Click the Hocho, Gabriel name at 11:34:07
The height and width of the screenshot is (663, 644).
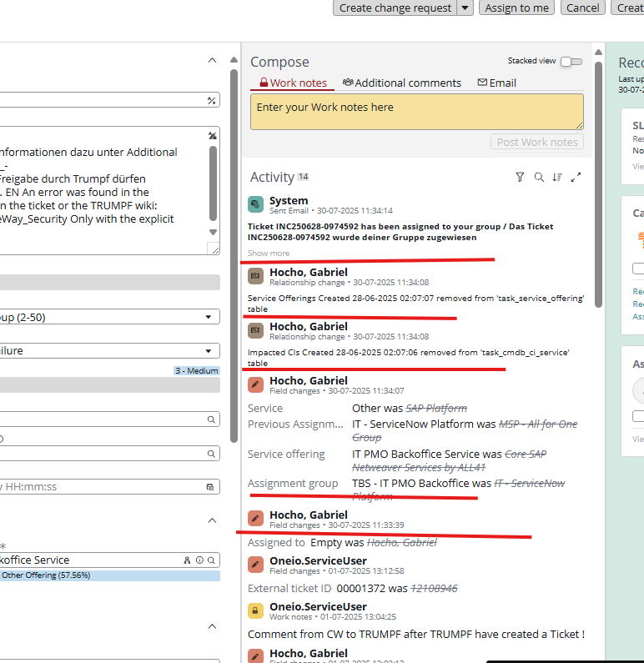(309, 380)
